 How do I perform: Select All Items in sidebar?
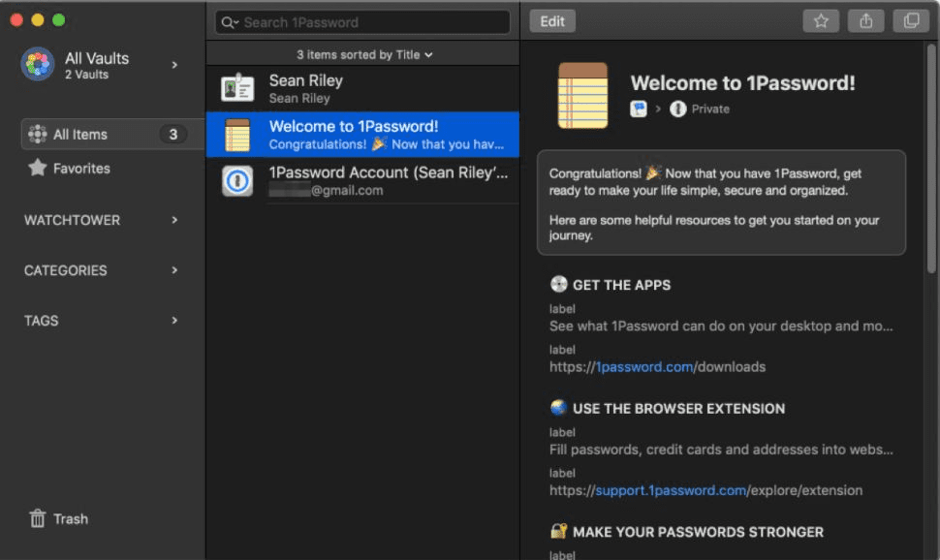click(112, 135)
